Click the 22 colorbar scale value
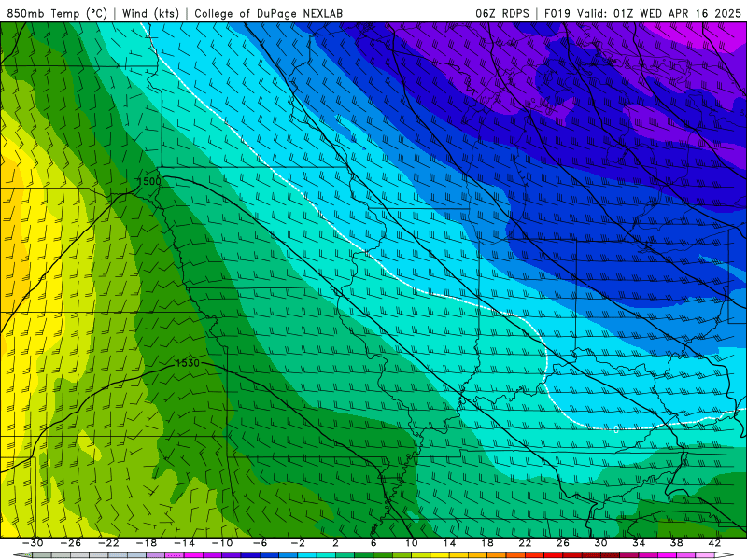 pos(525,543)
